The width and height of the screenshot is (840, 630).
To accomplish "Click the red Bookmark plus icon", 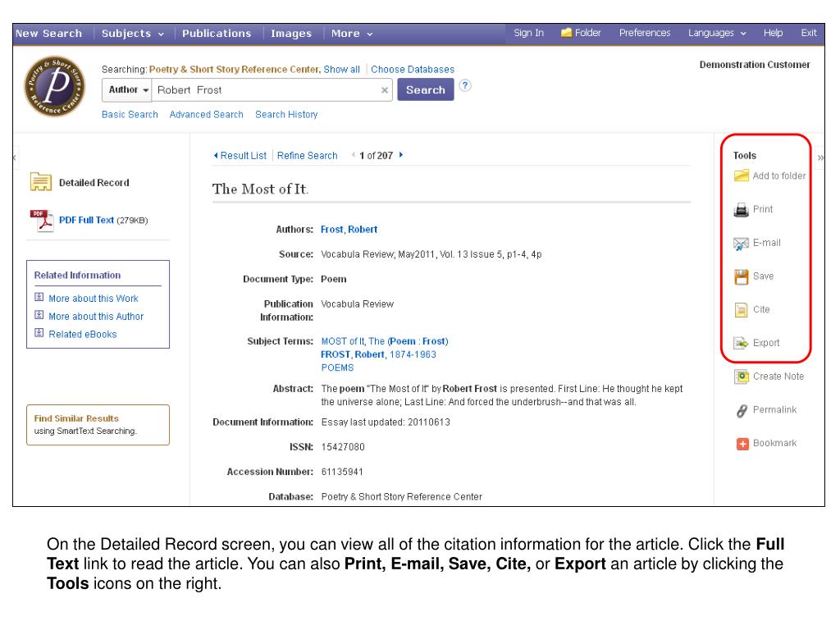I will pyautogui.click(x=742, y=444).
